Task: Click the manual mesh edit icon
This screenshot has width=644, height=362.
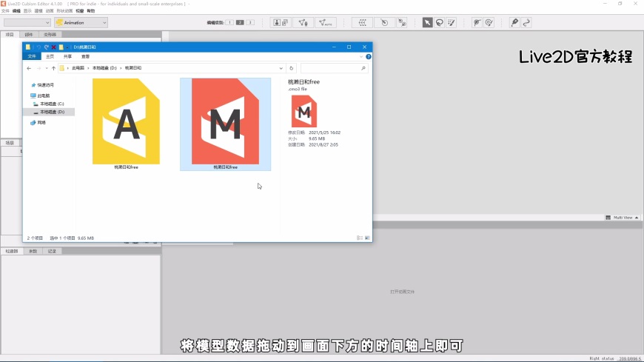Action: click(303, 23)
